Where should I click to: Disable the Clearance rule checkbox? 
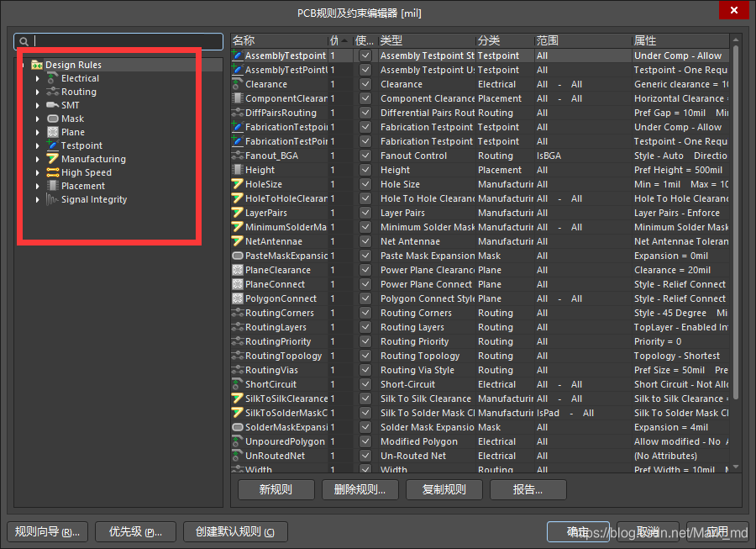click(365, 84)
